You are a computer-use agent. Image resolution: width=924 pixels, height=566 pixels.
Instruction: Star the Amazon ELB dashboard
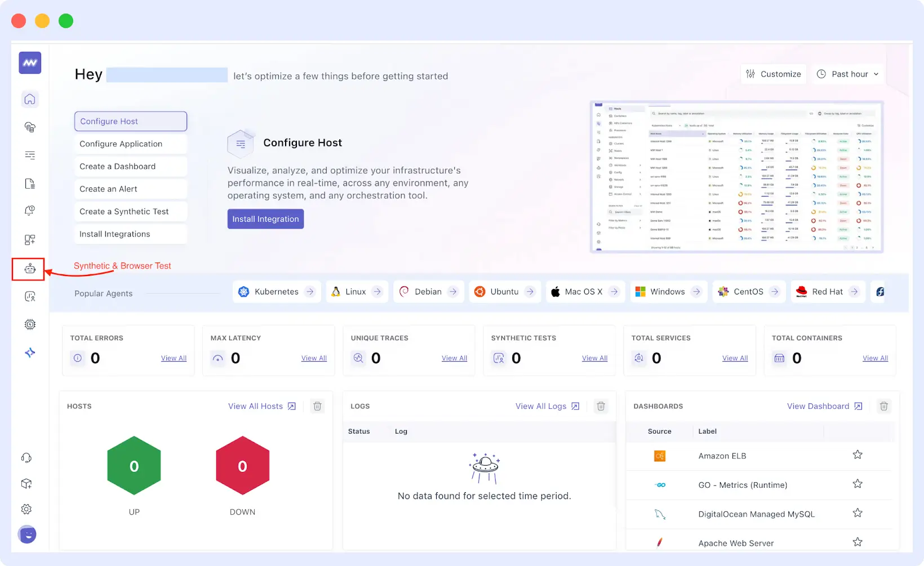858,454
